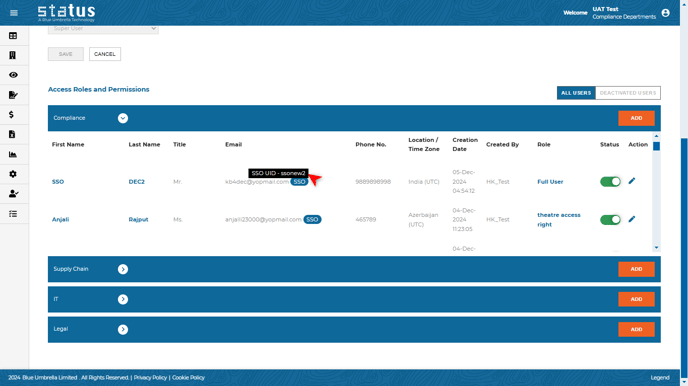The height and width of the screenshot is (386, 688).
Task: Switch to All Users tab
Action: click(576, 93)
